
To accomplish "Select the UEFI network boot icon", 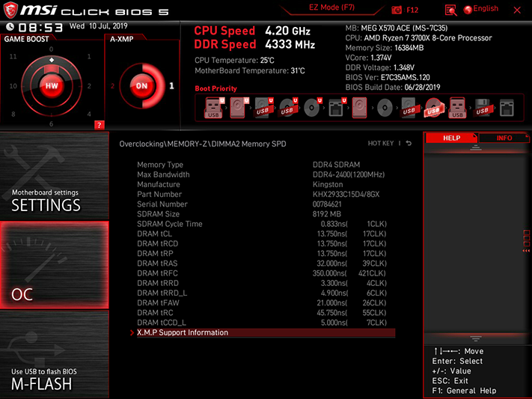I will coord(336,108).
